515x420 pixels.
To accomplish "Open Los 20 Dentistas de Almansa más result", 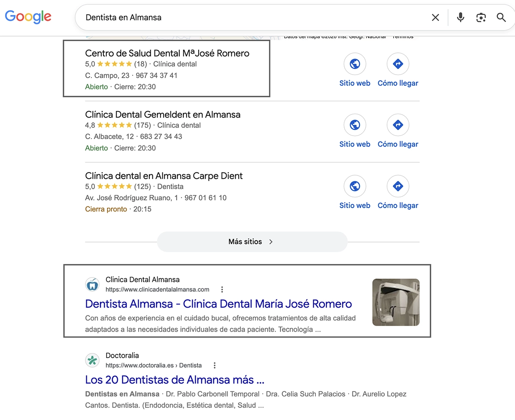I will tap(175, 380).
